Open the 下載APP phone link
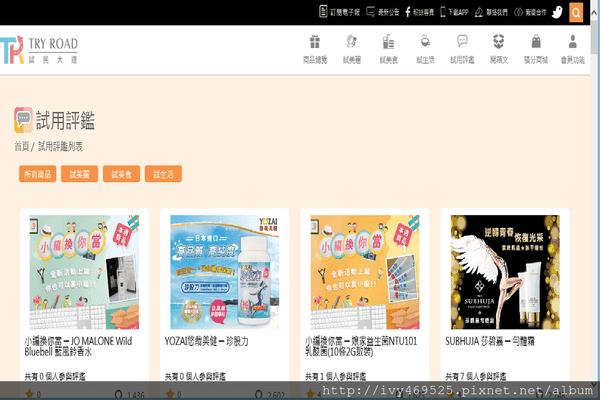This screenshot has height=400, width=600. 454,12
